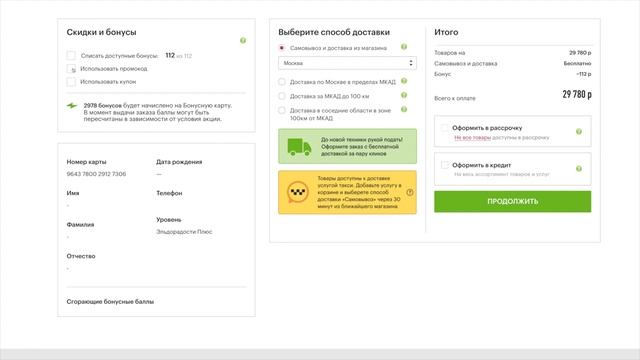
Task: Check Использовать промокод checkbox
Action: point(71,69)
